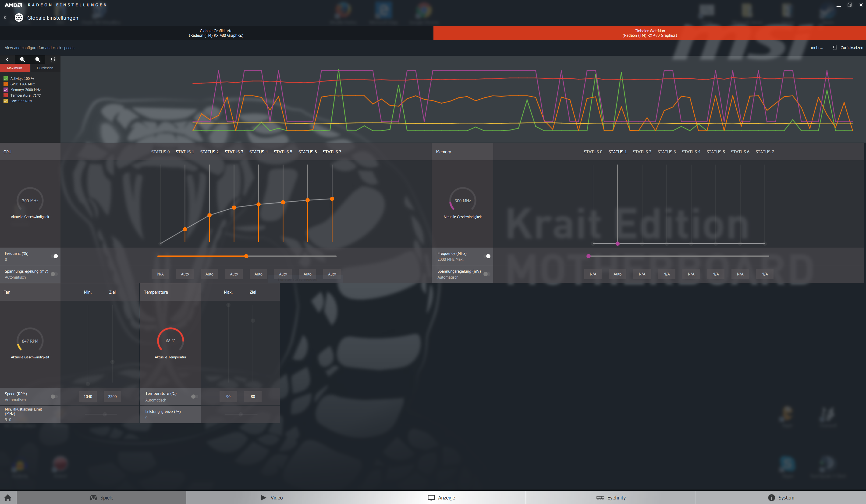Click the fan Ziel value field showing 2200
The height and width of the screenshot is (504, 866).
click(112, 396)
